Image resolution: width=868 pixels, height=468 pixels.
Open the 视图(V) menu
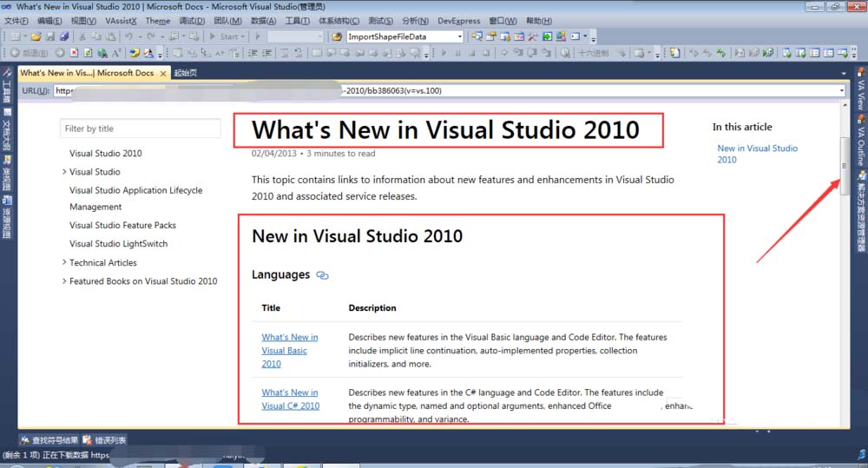(x=83, y=21)
